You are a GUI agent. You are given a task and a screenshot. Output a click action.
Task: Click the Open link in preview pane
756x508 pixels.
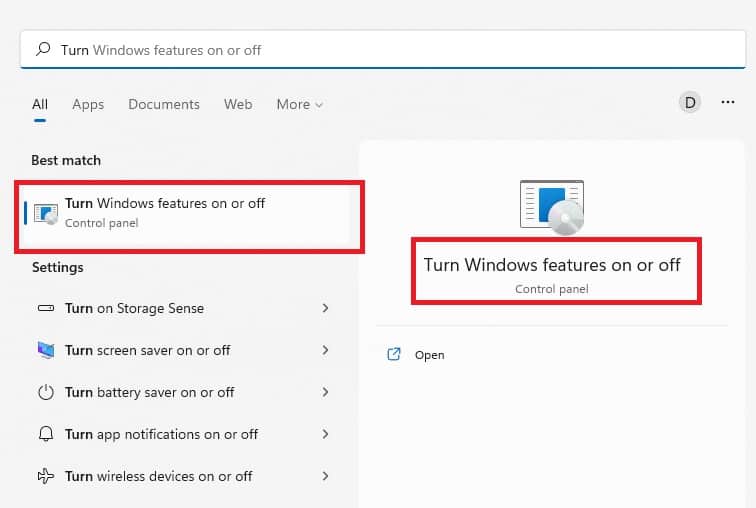(x=430, y=355)
